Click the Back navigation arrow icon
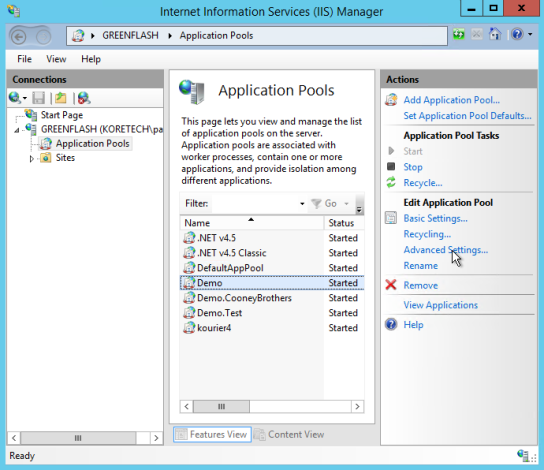Screen dimensions: 544x470 (x=19, y=36)
